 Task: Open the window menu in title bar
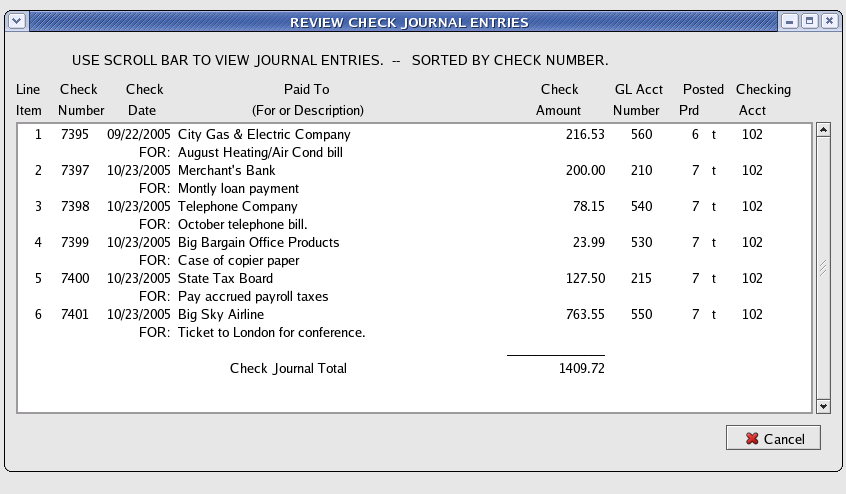pos(16,21)
